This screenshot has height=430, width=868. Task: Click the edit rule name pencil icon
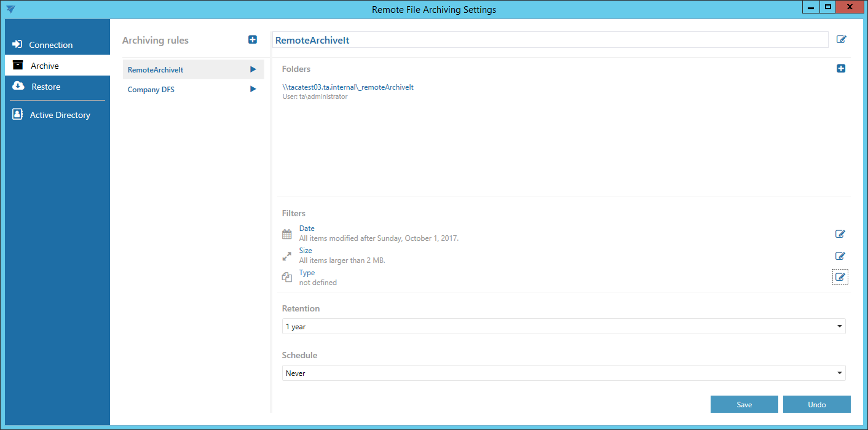coord(841,40)
